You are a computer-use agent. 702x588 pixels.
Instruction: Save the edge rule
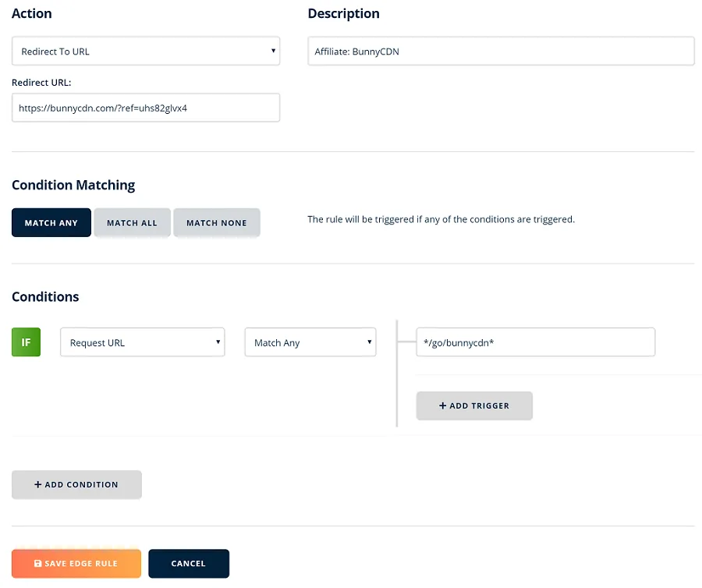pyautogui.click(x=76, y=564)
